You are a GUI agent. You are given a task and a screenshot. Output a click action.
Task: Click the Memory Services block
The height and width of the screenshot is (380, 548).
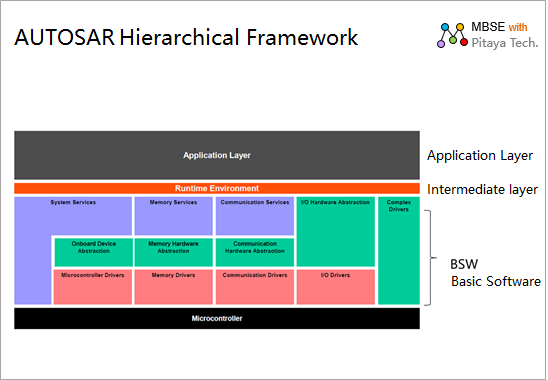click(173, 216)
